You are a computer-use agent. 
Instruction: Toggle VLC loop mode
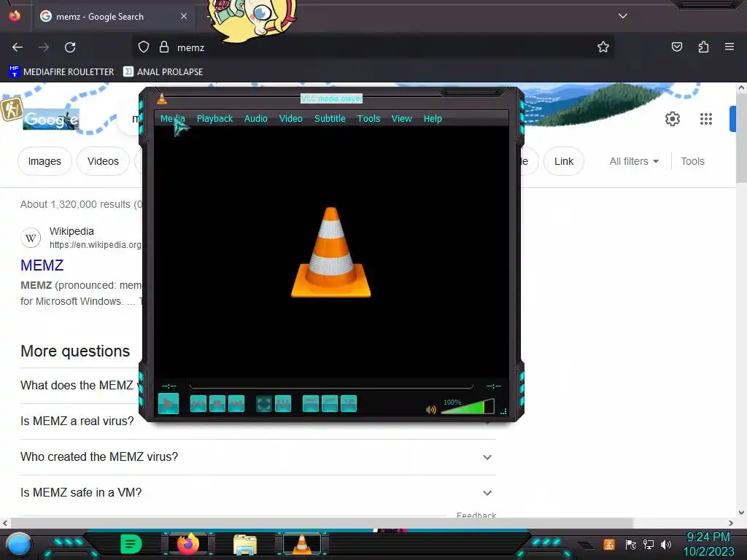pos(330,404)
